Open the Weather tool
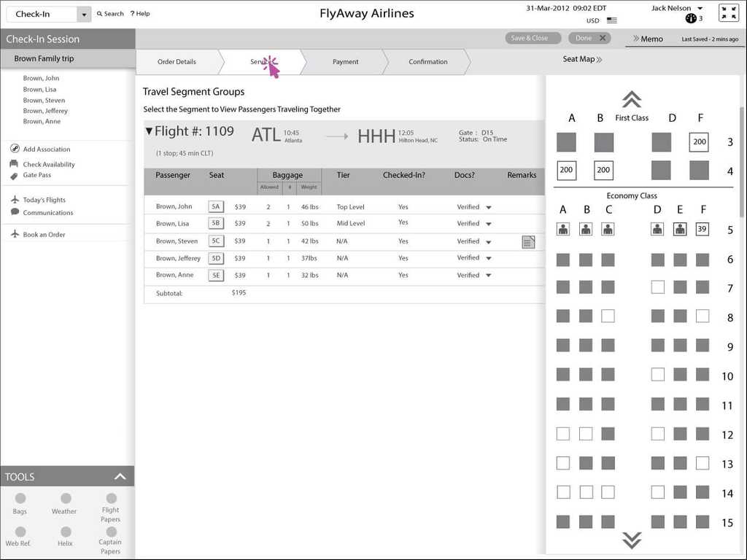This screenshot has width=747, height=560. click(66, 499)
